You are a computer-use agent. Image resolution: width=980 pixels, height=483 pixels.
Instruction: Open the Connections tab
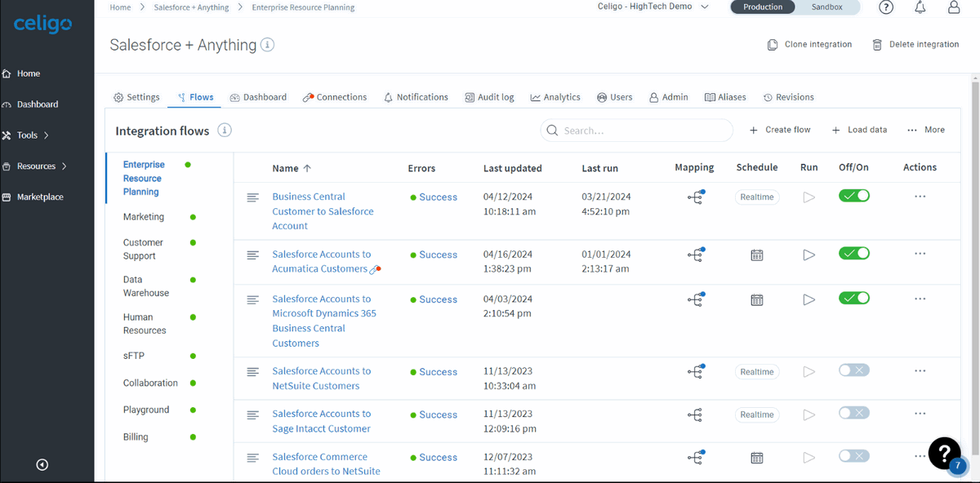(335, 97)
